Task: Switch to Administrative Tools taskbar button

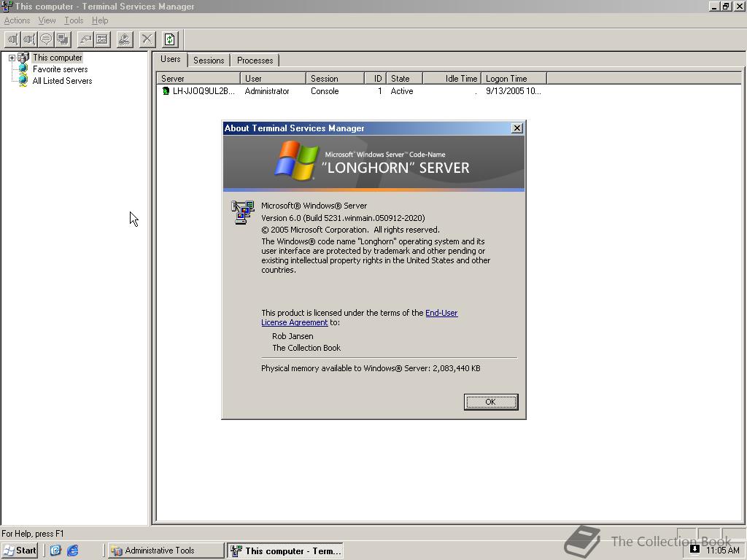Action: coord(166,551)
